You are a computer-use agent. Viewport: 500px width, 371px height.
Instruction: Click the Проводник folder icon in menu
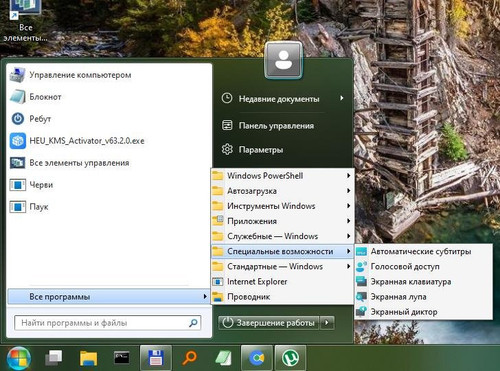(218, 297)
